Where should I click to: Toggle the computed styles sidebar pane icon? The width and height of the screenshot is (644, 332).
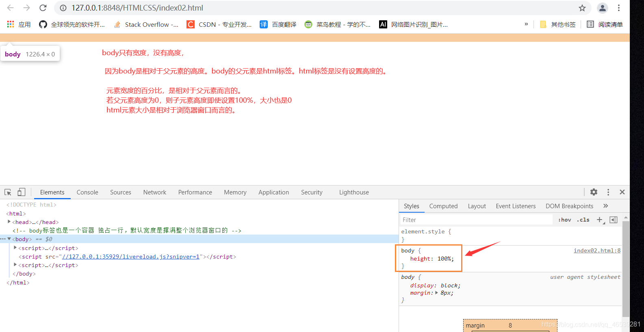click(614, 220)
